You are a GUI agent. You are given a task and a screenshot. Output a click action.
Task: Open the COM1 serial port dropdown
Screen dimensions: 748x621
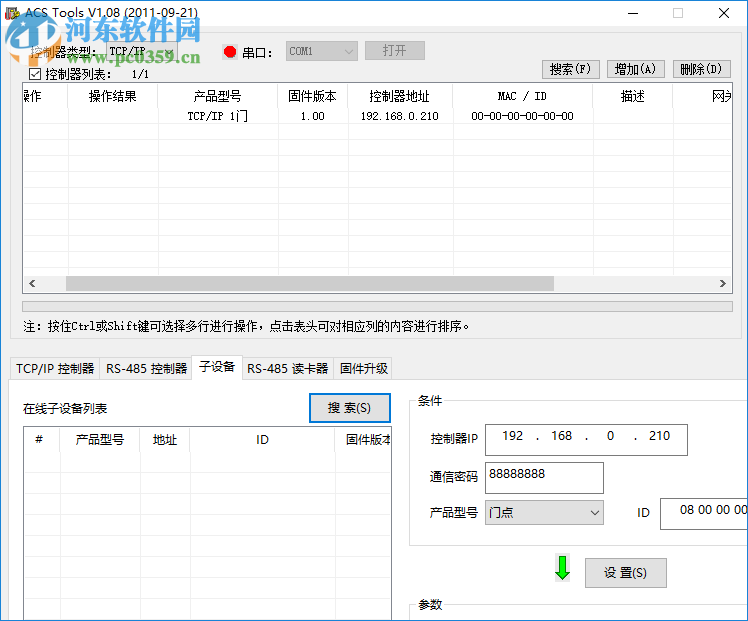click(x=322, y=51)
